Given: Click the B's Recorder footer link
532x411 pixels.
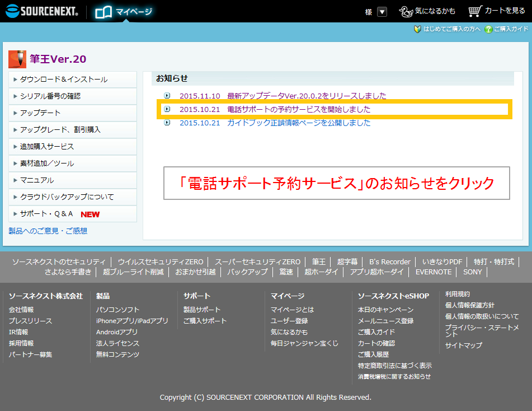Looking at the screenshot, I should click(389, 261).
